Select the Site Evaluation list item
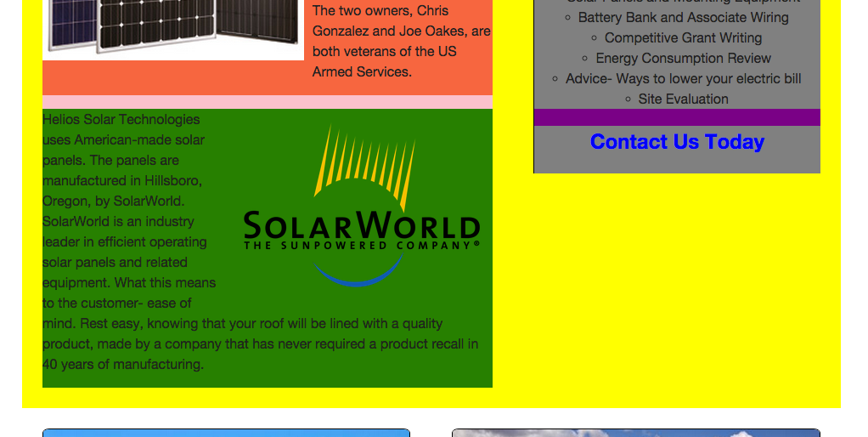This screenshot has height=437, width=868. point(683,99)
